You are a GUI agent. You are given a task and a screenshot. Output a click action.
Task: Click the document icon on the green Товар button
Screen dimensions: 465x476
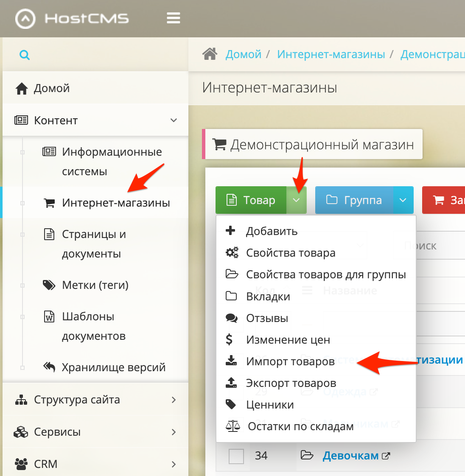231,199
